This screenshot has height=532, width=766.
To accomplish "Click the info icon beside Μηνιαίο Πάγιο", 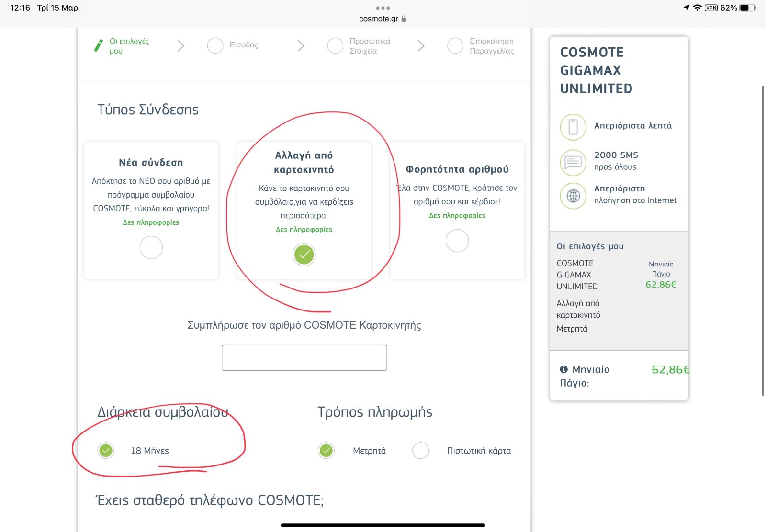I will pyautogui.click(x=564, y=369).
